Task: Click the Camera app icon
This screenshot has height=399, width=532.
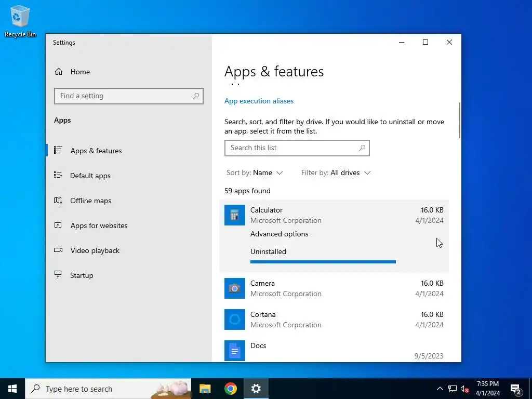Action: [234, 288]
